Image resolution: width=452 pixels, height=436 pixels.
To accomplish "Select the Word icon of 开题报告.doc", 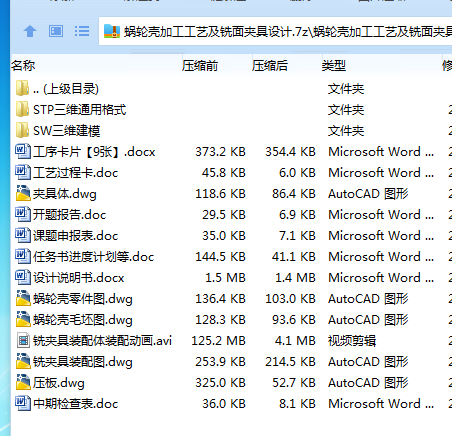I will coord(22,214).
